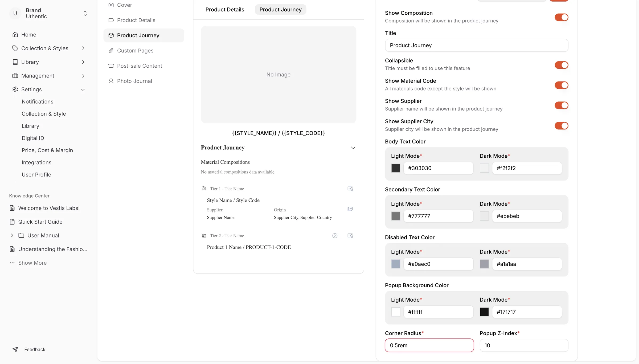Click the User Manual folder icon
639x364 pixels.
pyautogui.click(x=21, y=235)
